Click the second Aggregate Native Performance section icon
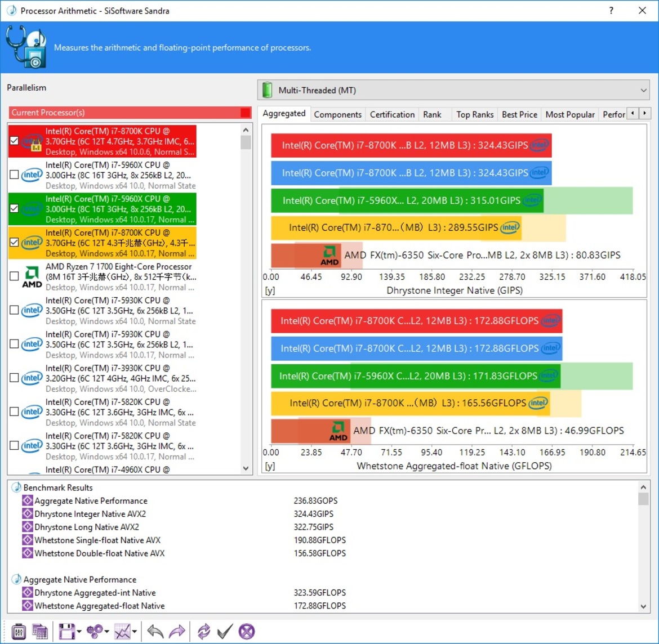This screenshot has width=659, height=644. coord(16,579)
